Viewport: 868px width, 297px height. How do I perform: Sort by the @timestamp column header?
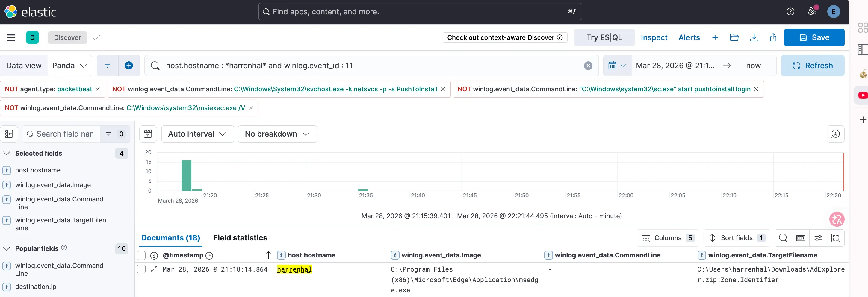coord(183,256)
